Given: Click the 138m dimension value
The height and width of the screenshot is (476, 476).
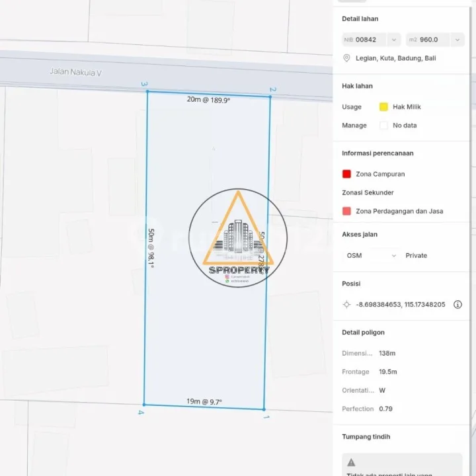Looking at the screenshot, I should [x=387, y=353].
